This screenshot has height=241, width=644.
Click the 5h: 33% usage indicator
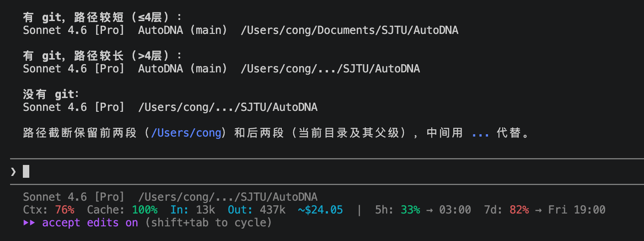tap(397, 210)
